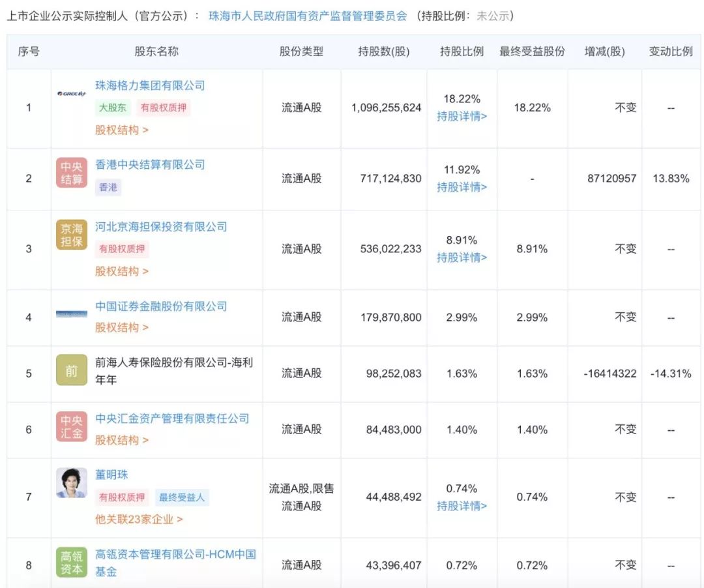Open shareholder 高瓴资本管理有限公司-HCM中国基金
Image resolution: width=704 pixels, height=588 pixels.
pyautogui.click(x=175, y=563)
